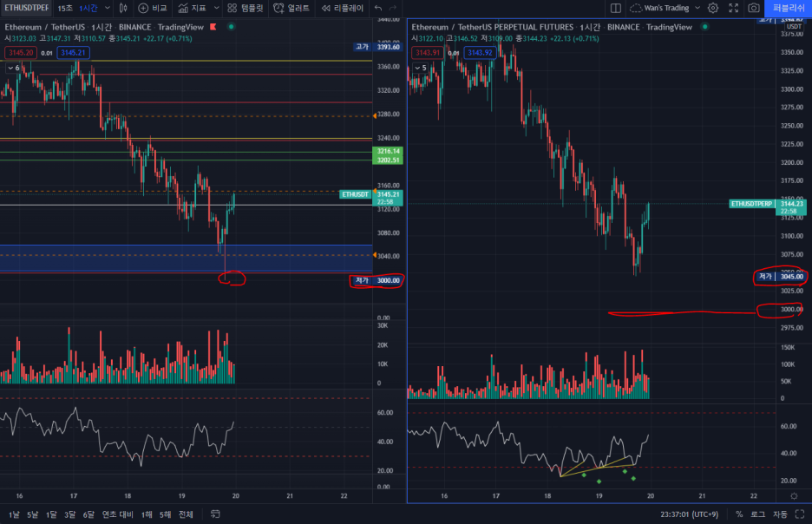Open the 템플릿 indicator templates
This screenshot has width=812, height=524.
(x=246, y=9)
